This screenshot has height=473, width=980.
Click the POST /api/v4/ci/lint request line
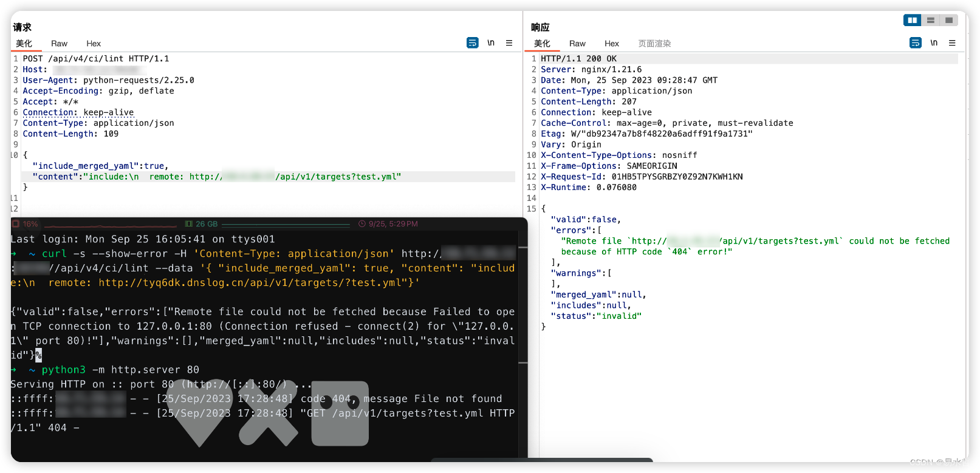click(x=96, y=59)
